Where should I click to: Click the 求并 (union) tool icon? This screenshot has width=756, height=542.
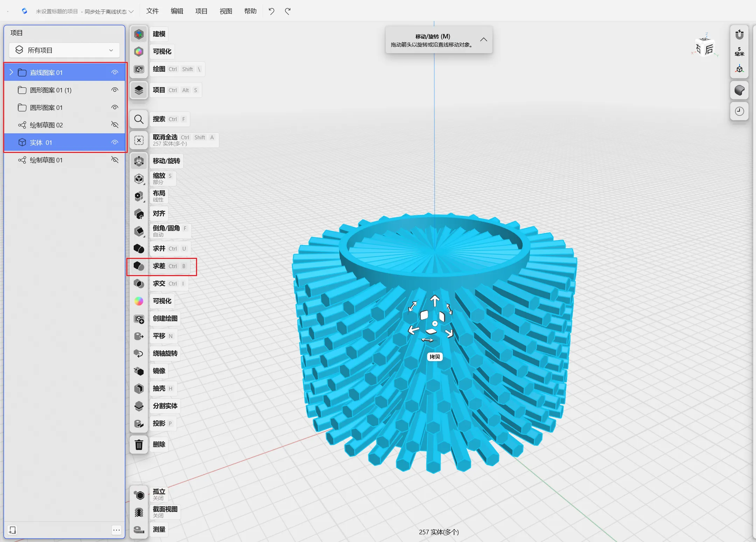coord(139,249)
